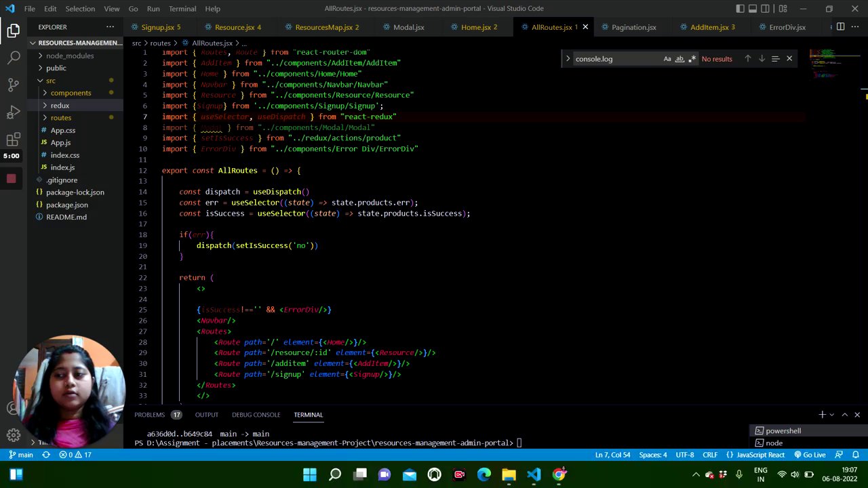868x488 pixels.
Task: Open the Extensions view
Action: click(x=14, y=140)
